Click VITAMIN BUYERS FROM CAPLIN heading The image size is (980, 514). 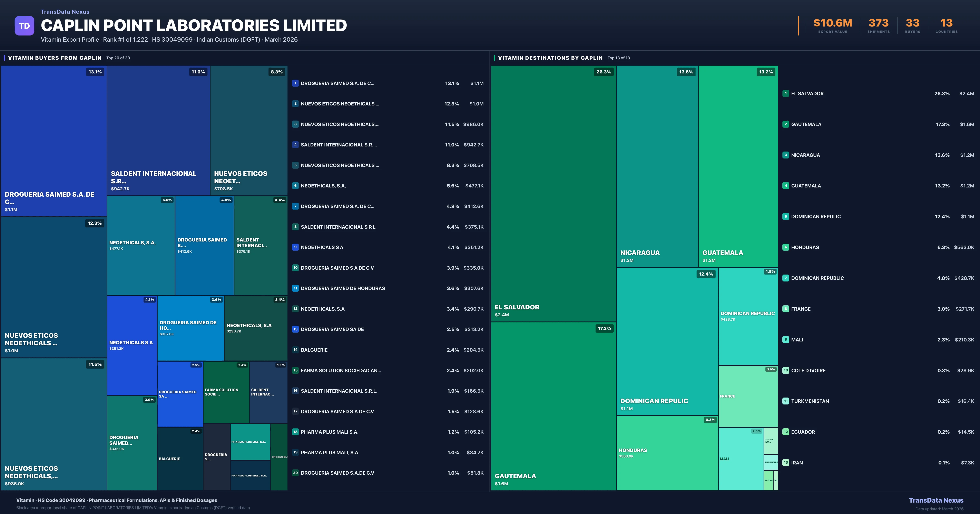55,58
